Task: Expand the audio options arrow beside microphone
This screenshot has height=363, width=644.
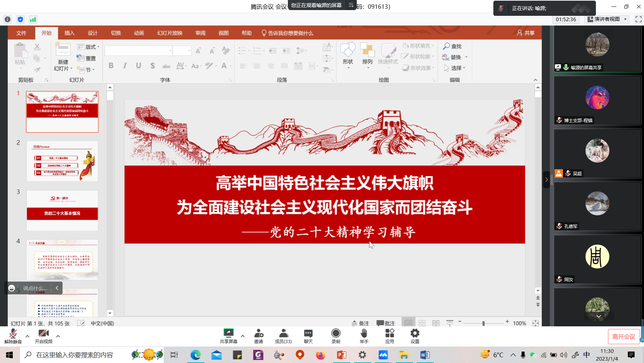Action: click(28, 336)
